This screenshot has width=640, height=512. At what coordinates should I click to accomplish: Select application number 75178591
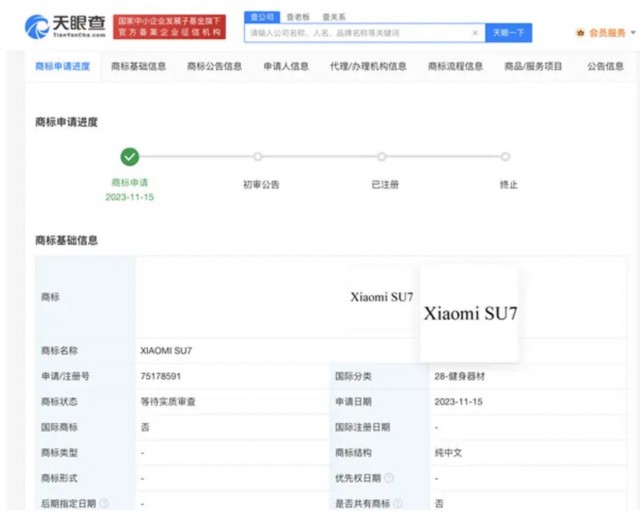click(x=160, y=376)
